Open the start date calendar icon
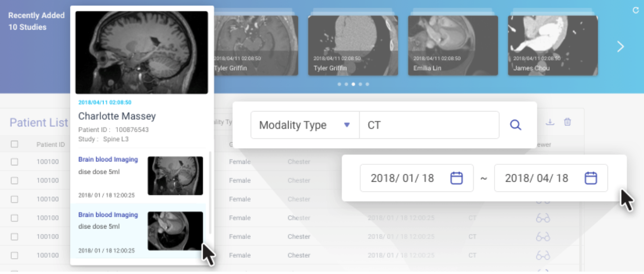Screen dimensions: 644x274 pyautogui.click(x=456, y=178)
